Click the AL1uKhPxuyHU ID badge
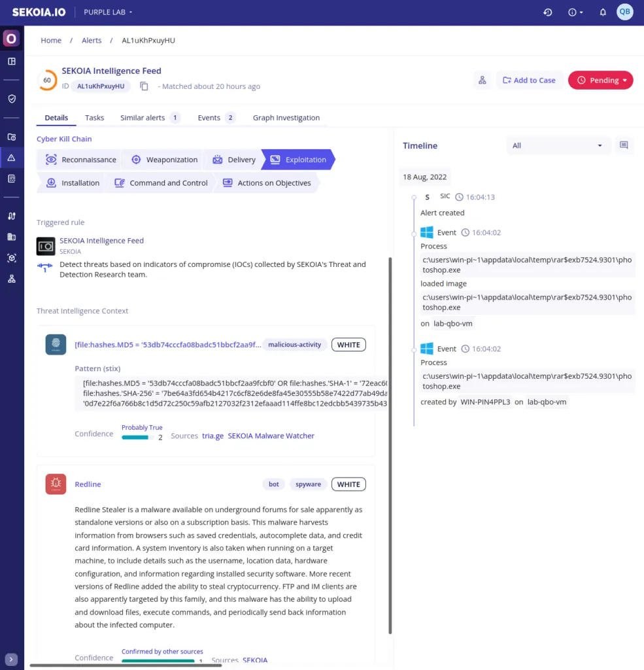This screenshot has width=644, height=670. pyautogui.click(x=101, y=86)
